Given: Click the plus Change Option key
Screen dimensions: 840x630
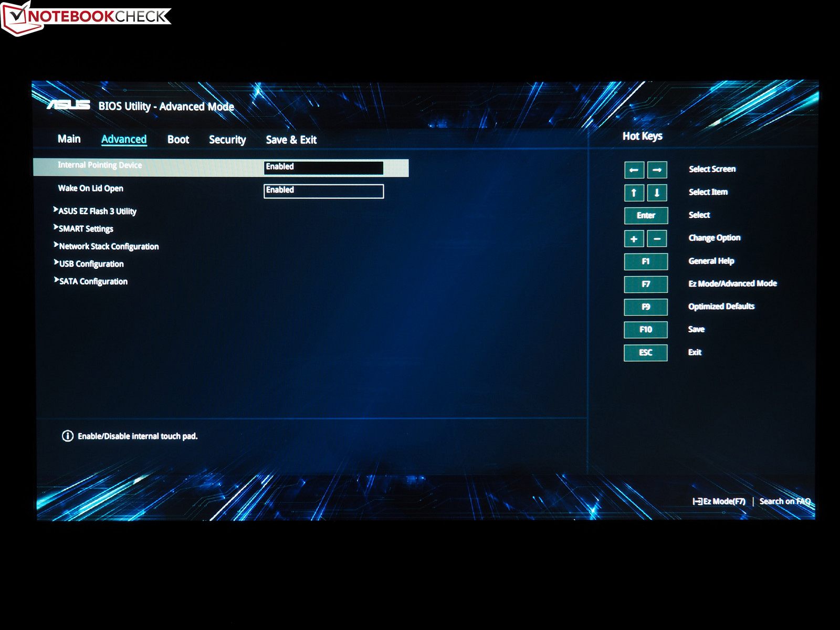Looking at the screenshot, I should 634,239.
